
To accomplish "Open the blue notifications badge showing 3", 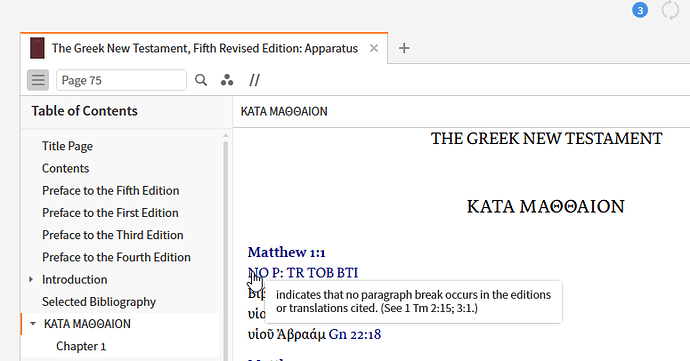I will [x=640, y=10].
